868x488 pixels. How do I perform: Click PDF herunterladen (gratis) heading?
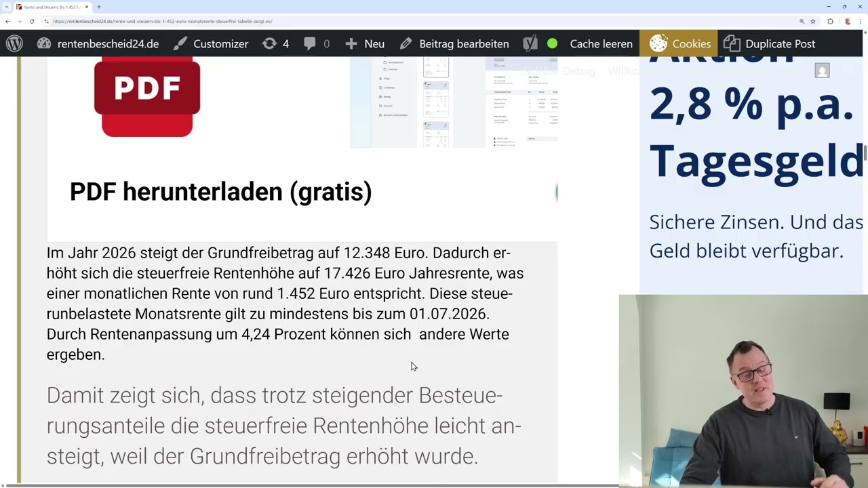coord(220,192)
